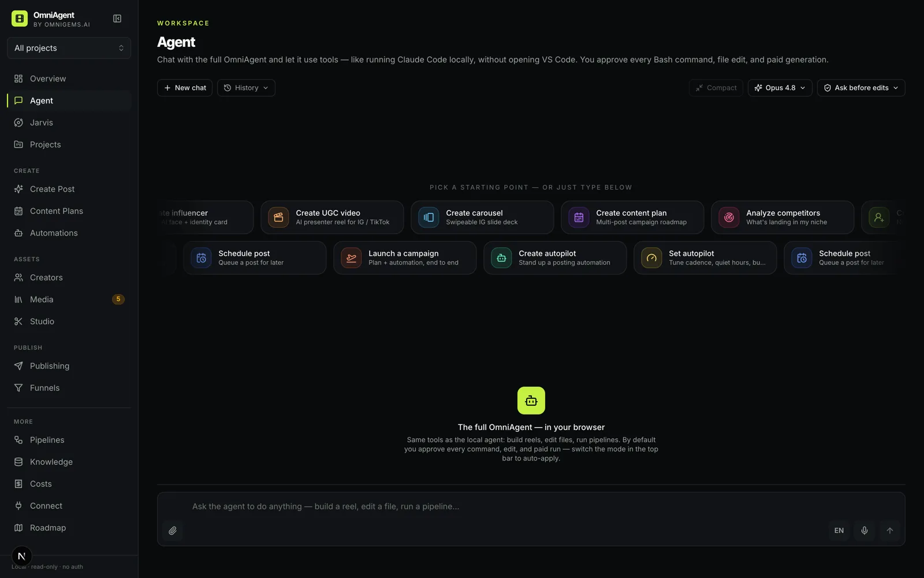The height and width of the screenshot is (578, 924).
Task: Click the green bot icon above the intro text
Action: 531,401
